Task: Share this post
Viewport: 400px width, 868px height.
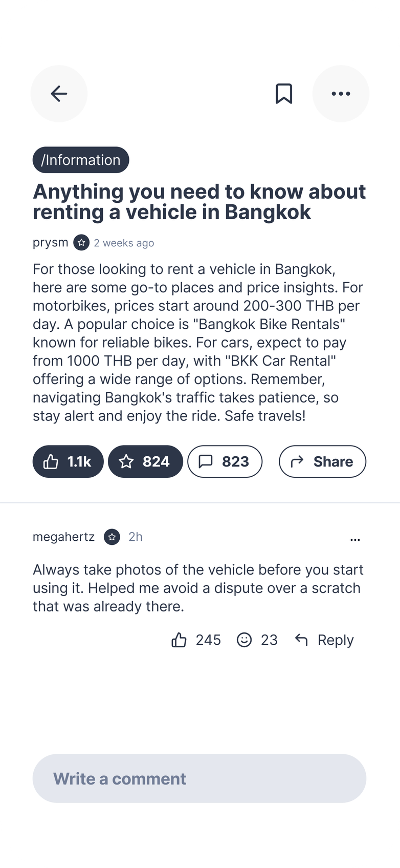Action: [322, 461]
